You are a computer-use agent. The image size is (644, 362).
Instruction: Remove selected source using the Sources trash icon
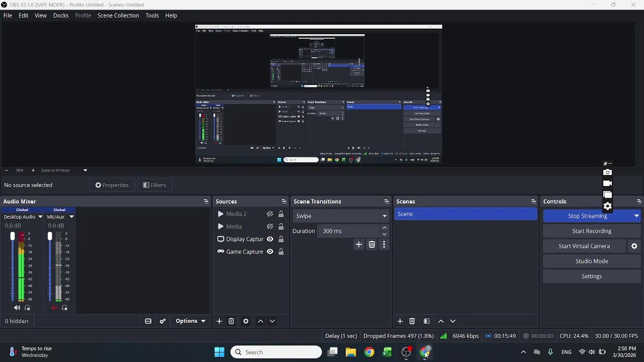point(231,321)
